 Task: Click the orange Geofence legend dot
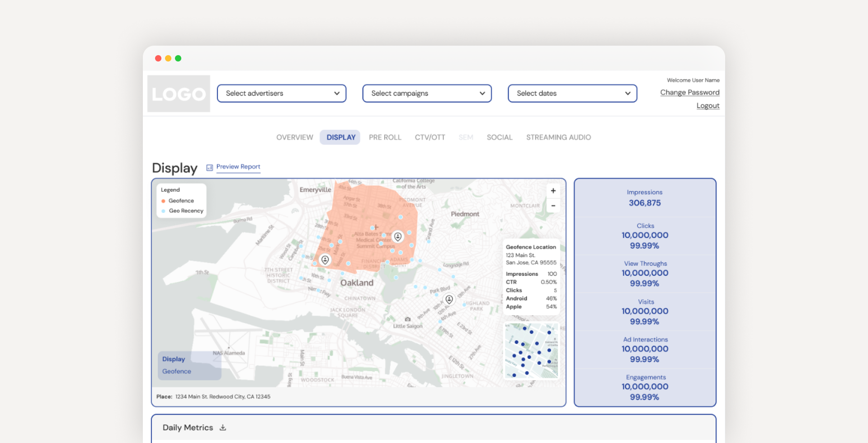click(163, 201)
